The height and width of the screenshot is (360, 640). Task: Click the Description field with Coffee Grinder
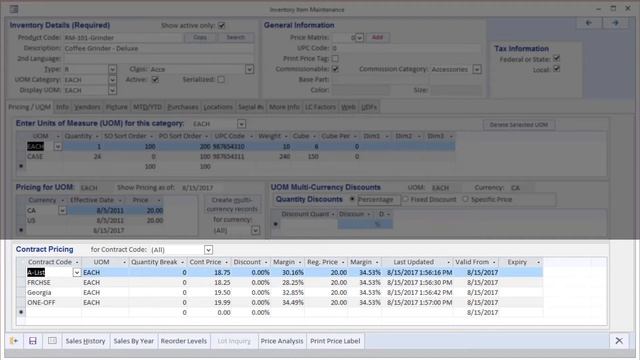158,48
